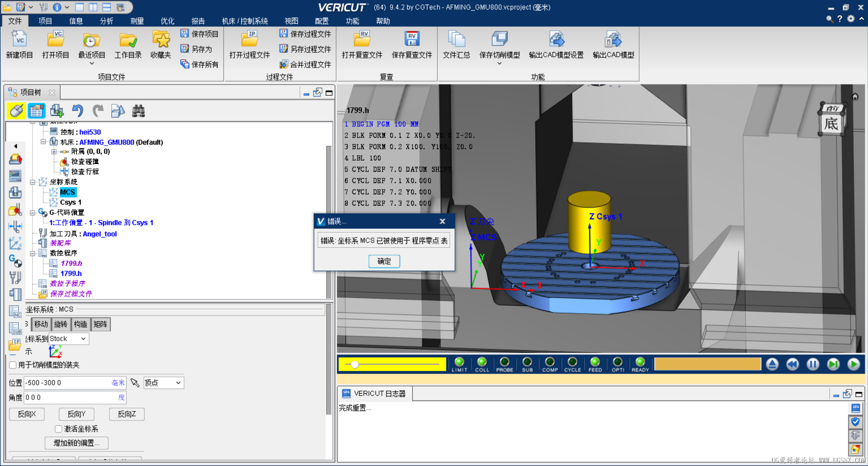Viewport: 868px width, 466px height.
Task: Click the Reset Model button
Action: tap(772, 364)
